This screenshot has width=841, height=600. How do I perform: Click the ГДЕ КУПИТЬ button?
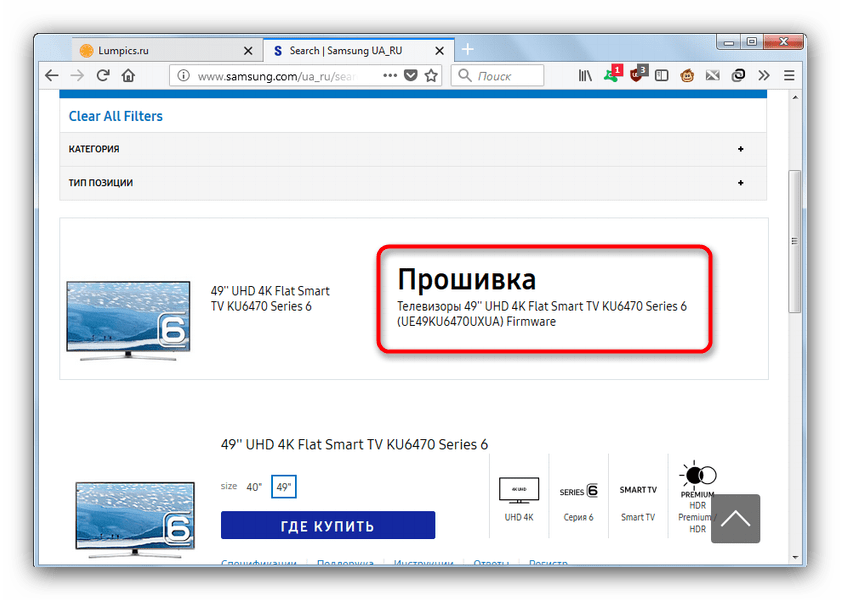pyautogui.click(x=328, y=526)
